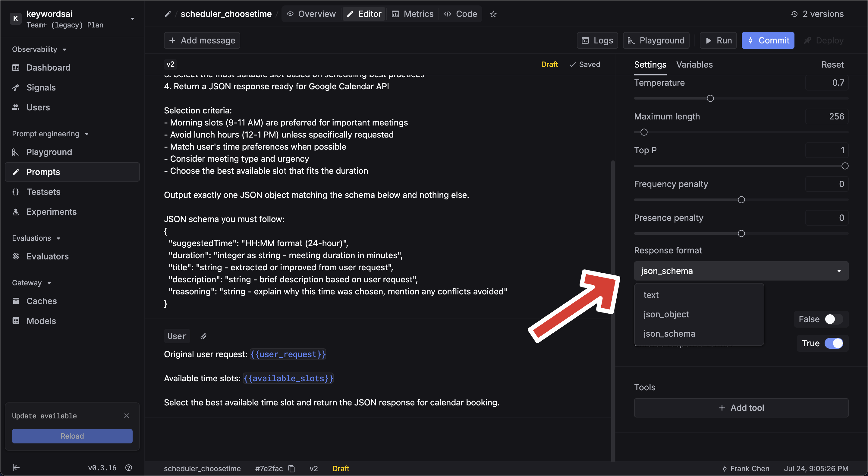Image resolution: width=868 pixels, height=476 pixels.
Task: Select the Settings tab
Action: tap(650, 65)
